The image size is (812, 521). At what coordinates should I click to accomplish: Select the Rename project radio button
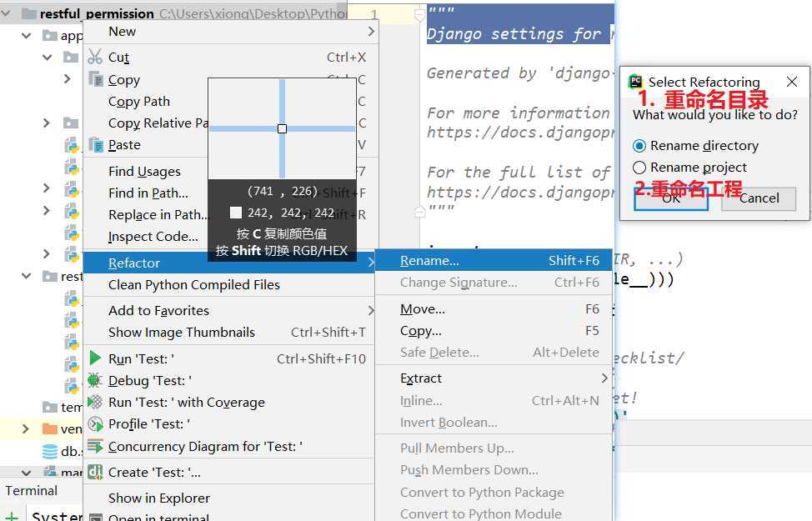[639, 168]
